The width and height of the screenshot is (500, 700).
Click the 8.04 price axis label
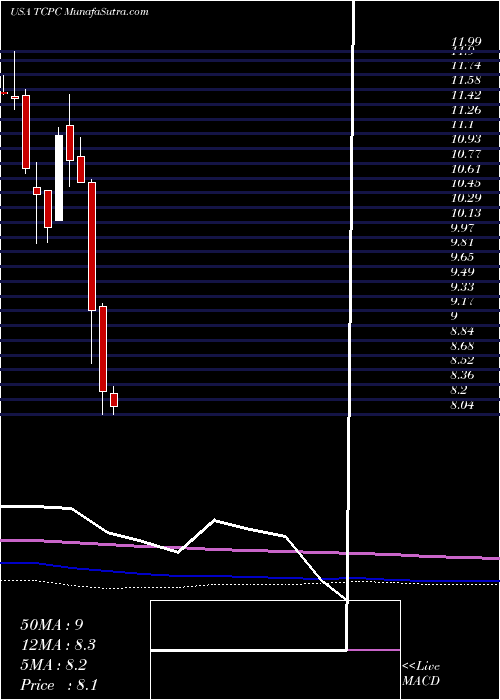pos(462,405)
